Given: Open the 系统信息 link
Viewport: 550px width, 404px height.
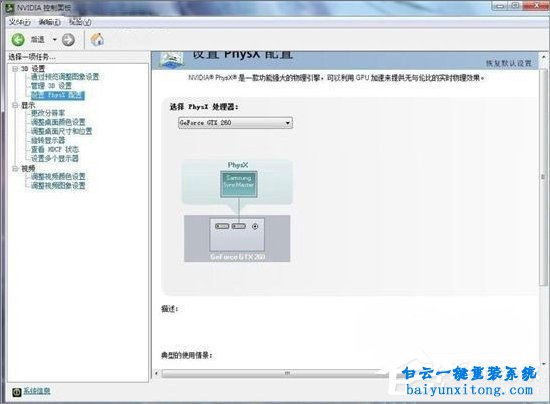Looking at the screenshot, I should [x=37, y=391].
